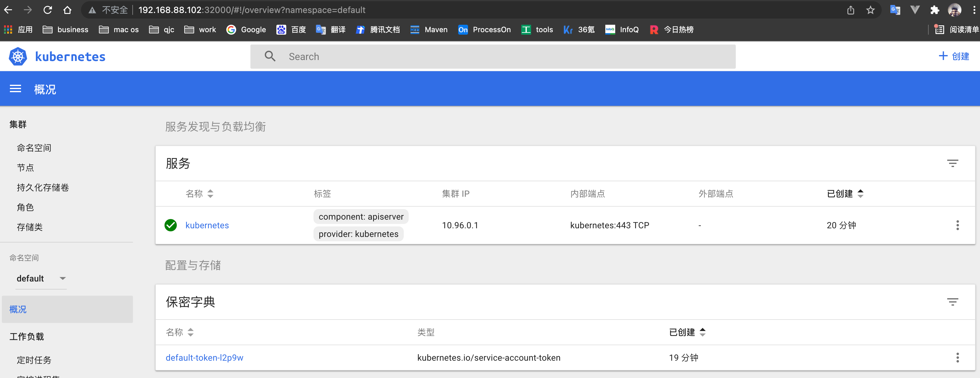Image resolution: width=980 pixels, height=378 pixels.
Task: Open the mac os bookmarks folder
Action: pos(119,30)
